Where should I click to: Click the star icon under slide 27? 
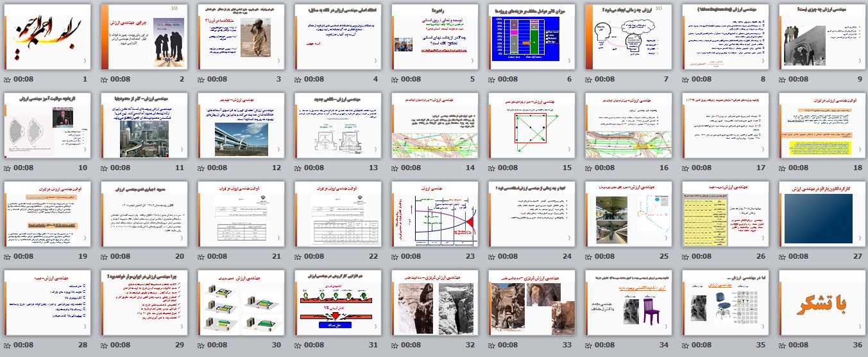tap(782, 257)
